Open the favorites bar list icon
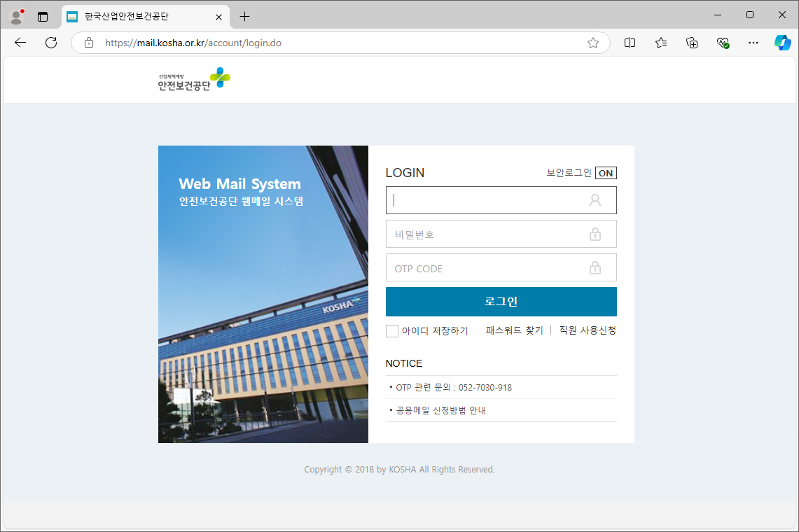799x532 pixels. coord(660,43)
